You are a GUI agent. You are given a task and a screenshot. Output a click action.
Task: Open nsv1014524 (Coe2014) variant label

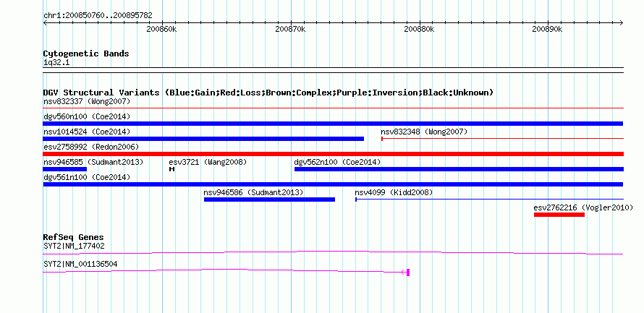click(x=87, y=132)
